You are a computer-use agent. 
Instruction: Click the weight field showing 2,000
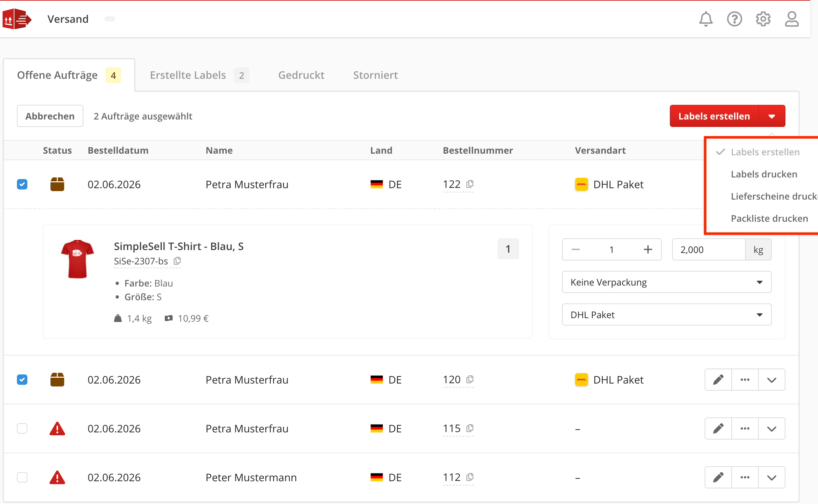click(x=709, y=249)
